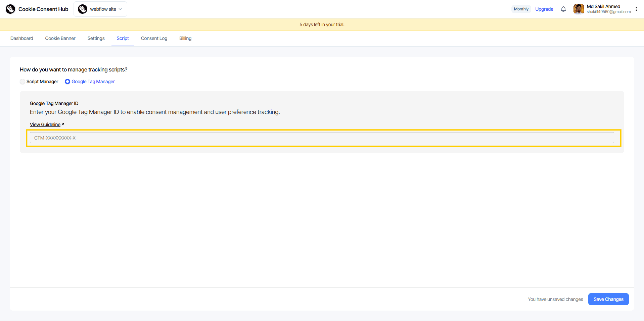Select the Script tab
Image resolution: width=644 pixels, height=321 pixels.
(123, 38)
